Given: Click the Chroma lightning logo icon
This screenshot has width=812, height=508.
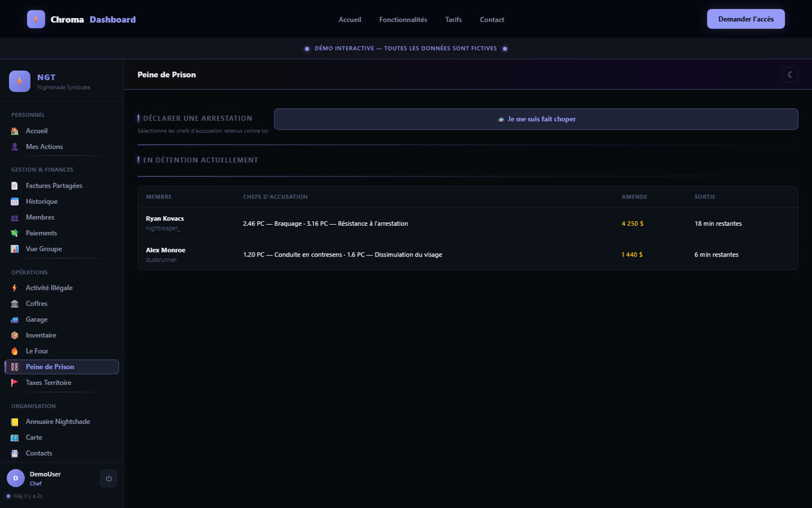Looking at the screenshot, I should pyautogui.click(x=36, y=19).
